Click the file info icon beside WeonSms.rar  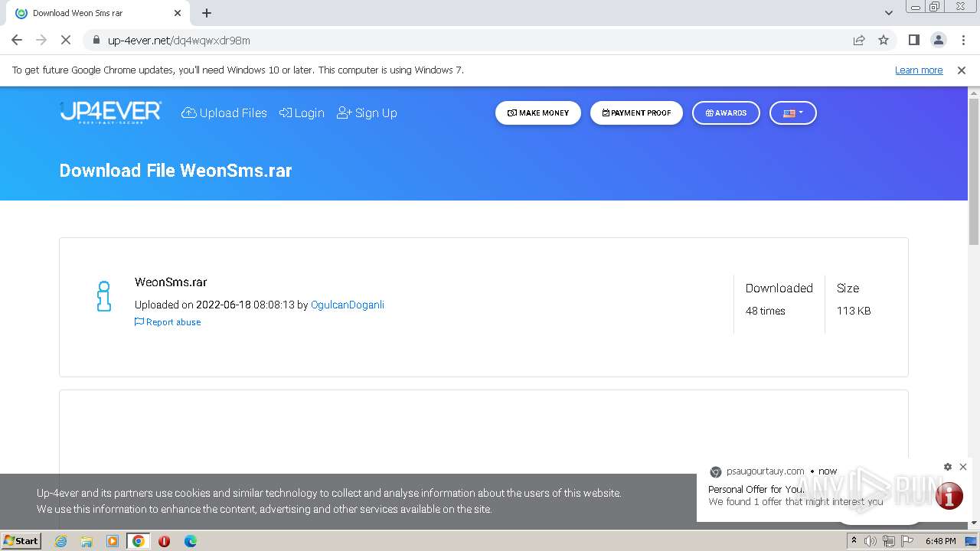click(x=104, y=296)
